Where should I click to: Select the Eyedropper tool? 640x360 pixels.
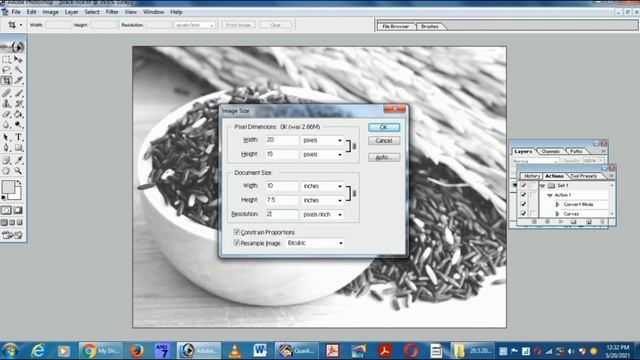point(18,160)
